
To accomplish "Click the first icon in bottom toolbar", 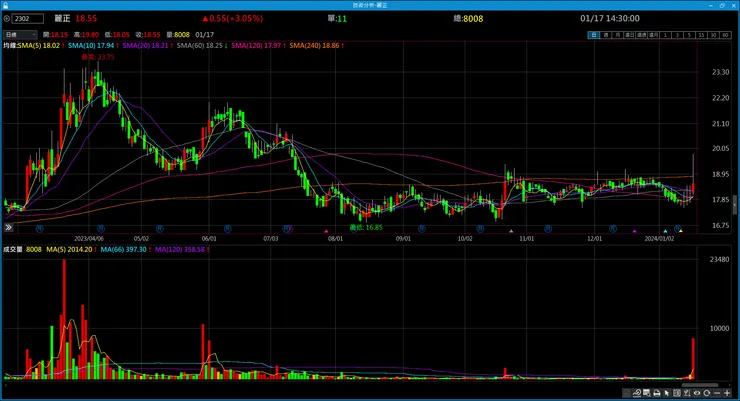I will pos(627,393).
